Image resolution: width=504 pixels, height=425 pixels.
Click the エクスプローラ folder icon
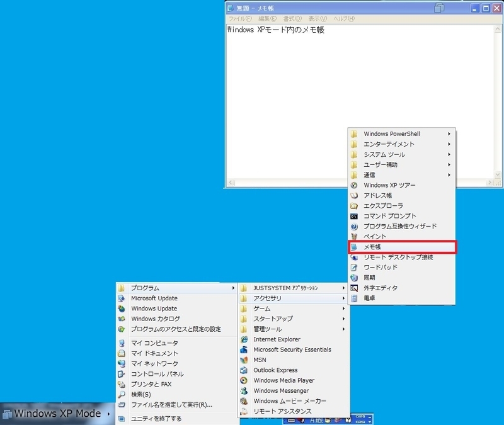(354, 206)
